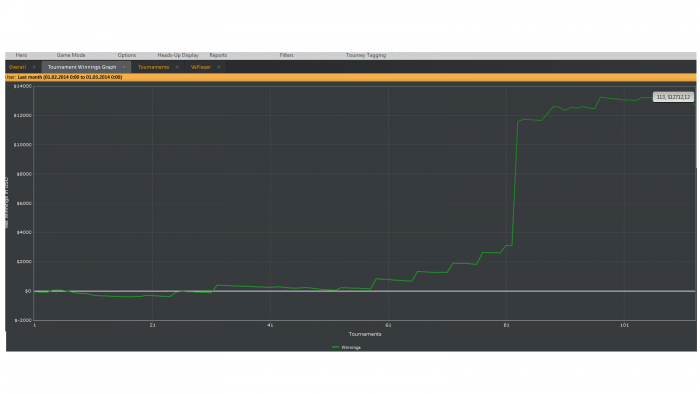Open the Hero menu

click(x=21, y=55)
